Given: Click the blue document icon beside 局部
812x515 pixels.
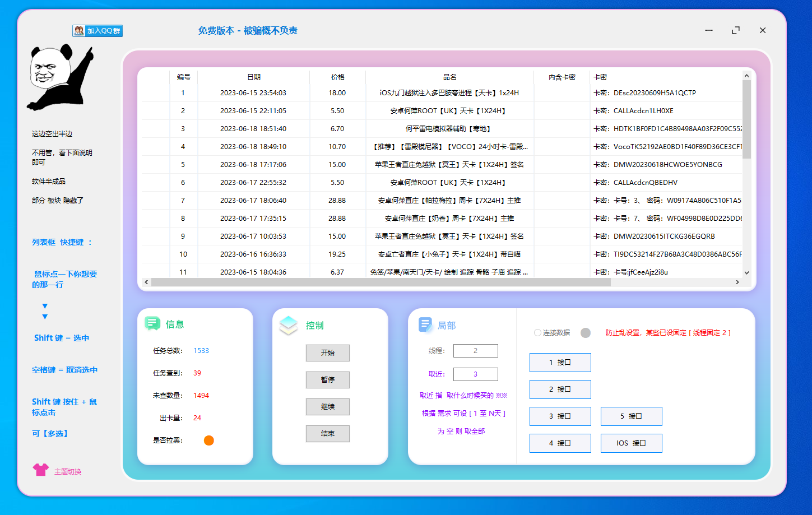Looking at the screenshot, I should coord(425,324).
